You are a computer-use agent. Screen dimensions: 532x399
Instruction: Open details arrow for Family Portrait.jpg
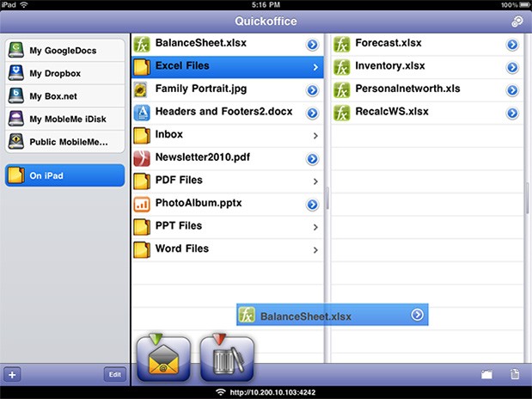(x=313, y=90)
